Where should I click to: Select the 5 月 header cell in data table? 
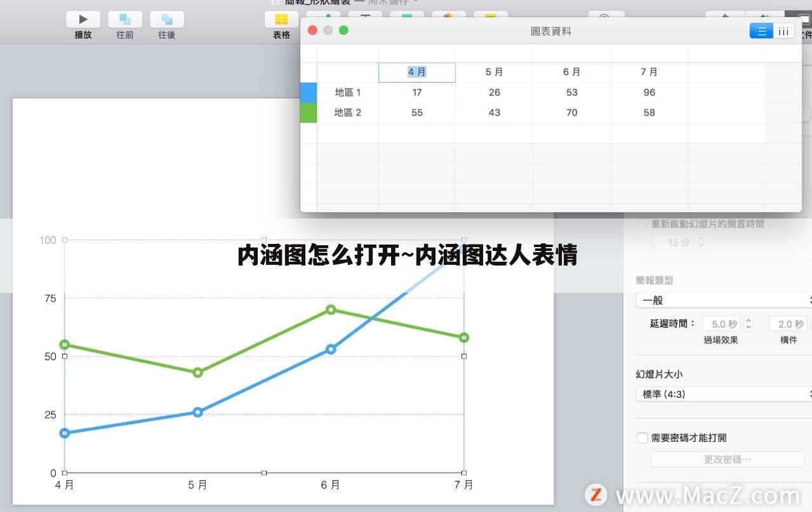(x=495, y=72)
